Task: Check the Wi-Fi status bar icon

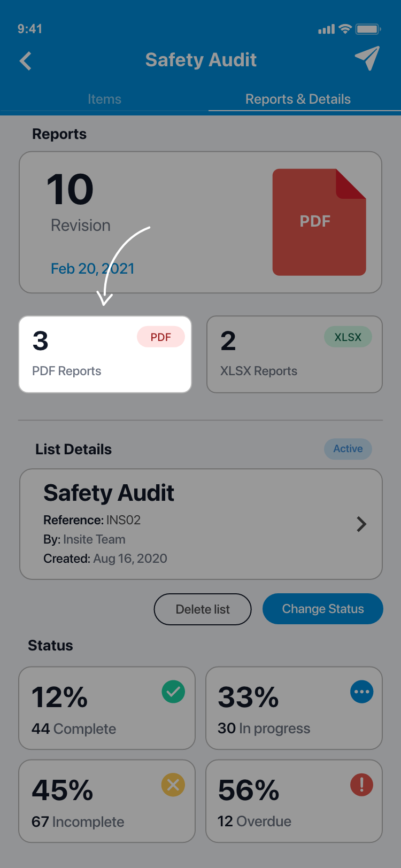Action: coord(345,29)
